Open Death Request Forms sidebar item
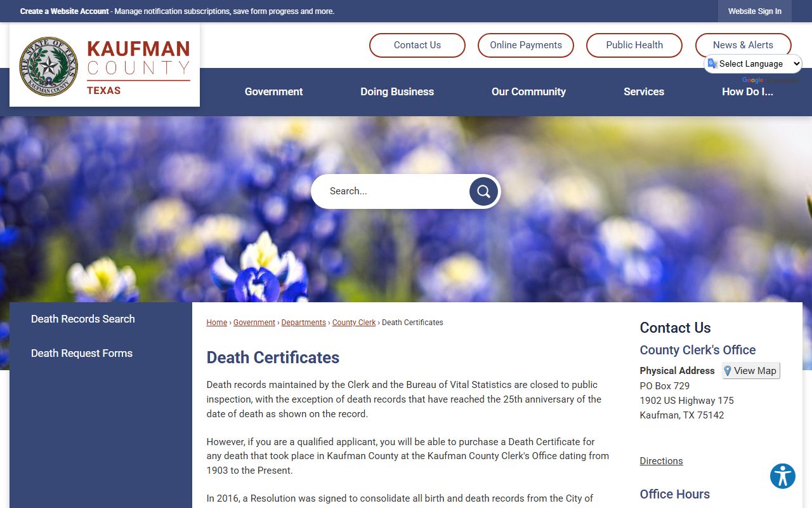The image size is (812, 508). click(82, 353)
